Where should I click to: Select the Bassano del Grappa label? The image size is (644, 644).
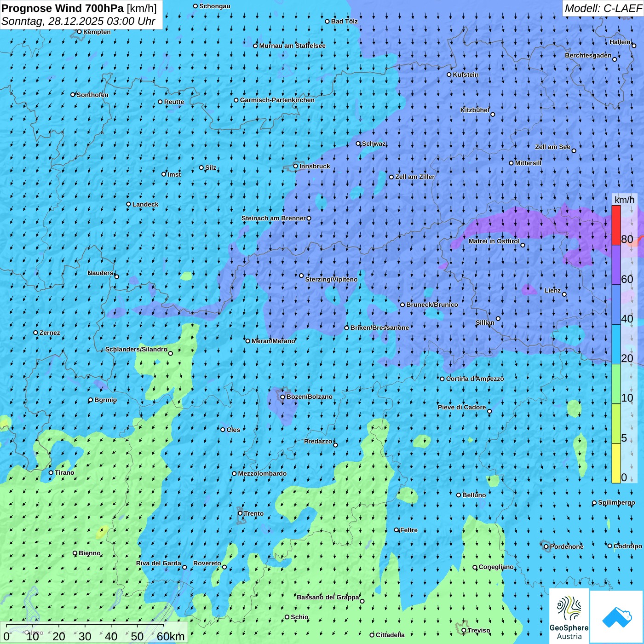(328, 597)
